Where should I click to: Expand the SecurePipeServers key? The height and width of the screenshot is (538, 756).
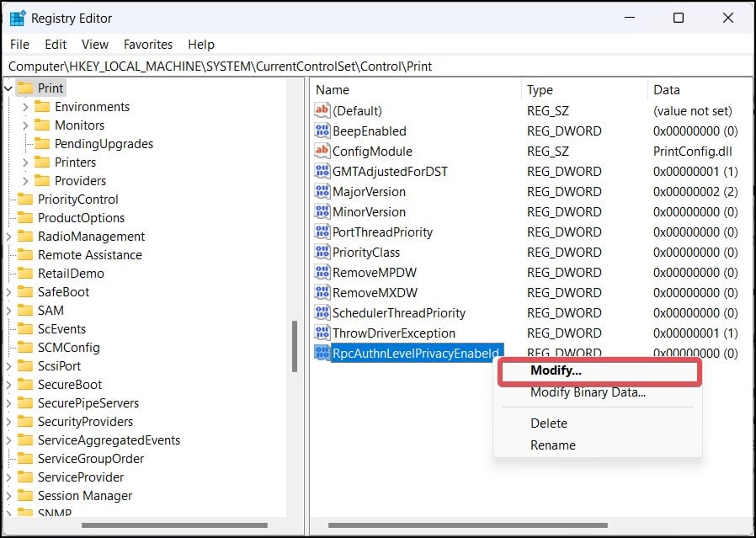point(8,403)
